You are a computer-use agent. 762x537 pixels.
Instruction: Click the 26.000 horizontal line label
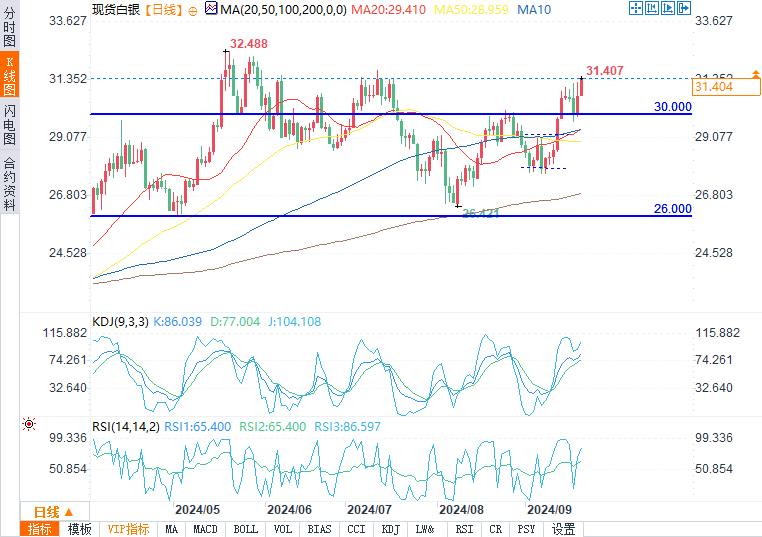(x=673, y=208)
